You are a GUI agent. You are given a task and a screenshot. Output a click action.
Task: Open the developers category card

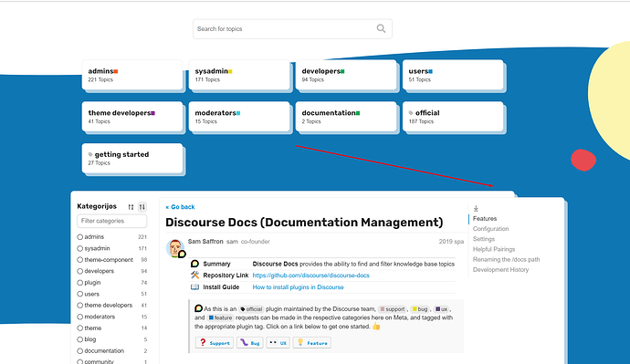[x=345, y=75]
